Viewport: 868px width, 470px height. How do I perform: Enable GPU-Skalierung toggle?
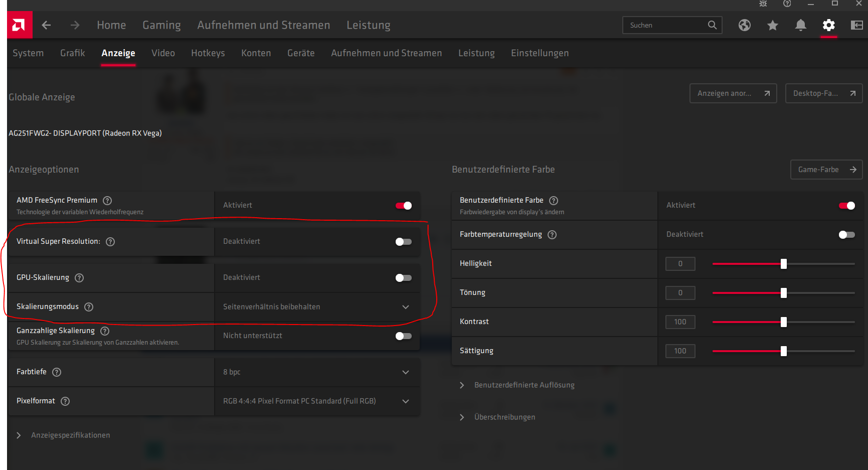[x=404, y=278]
